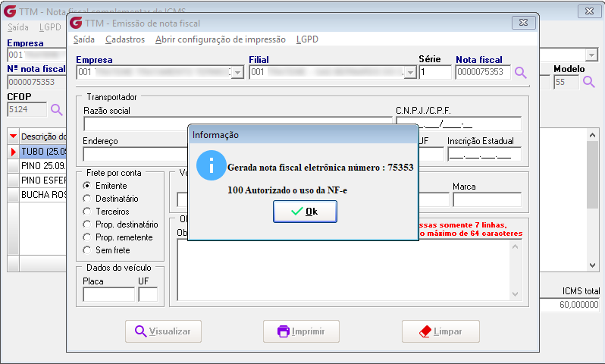Open LGPD menu in background complementar window
This screenshot has width=605, height=364.
50,27
